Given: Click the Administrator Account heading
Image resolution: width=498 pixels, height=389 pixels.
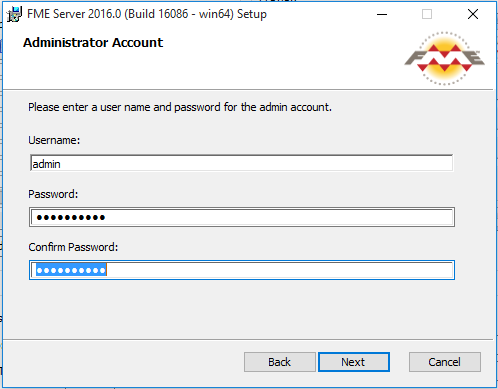Looking at the screenshot, I should click(x=93, y=43).
